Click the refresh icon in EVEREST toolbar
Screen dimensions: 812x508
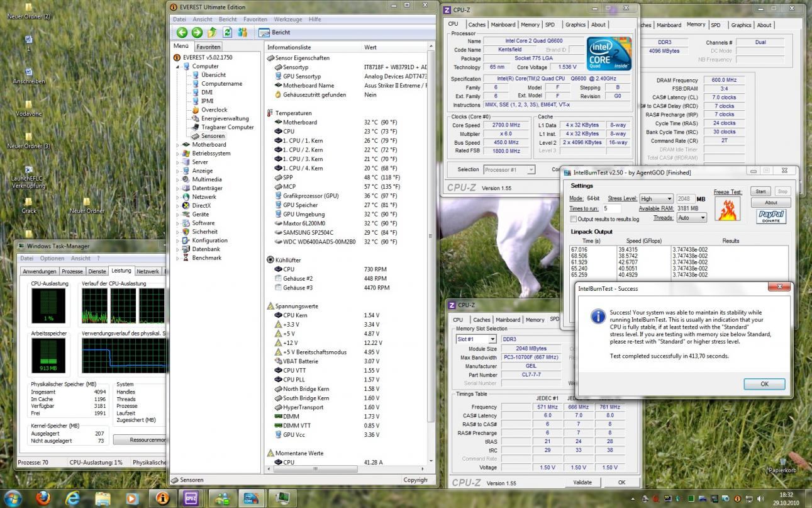click(227, 33)
